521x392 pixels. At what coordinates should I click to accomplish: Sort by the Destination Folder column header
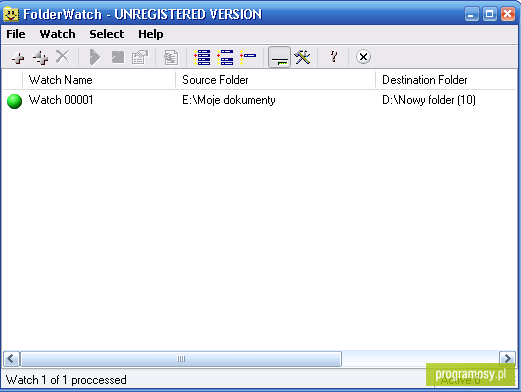coord(446,80)
